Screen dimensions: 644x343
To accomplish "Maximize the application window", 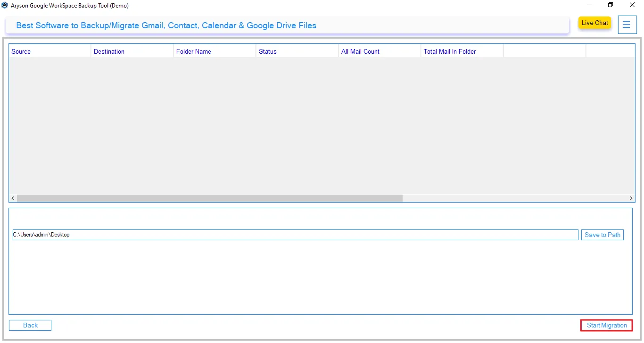I will [610, 5].
